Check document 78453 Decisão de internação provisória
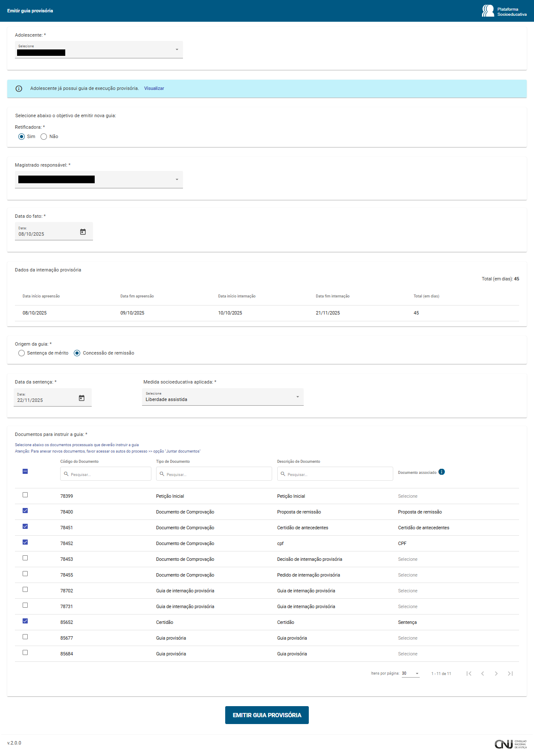The height and width of the screenshot is (756, 534). [25, 558]
